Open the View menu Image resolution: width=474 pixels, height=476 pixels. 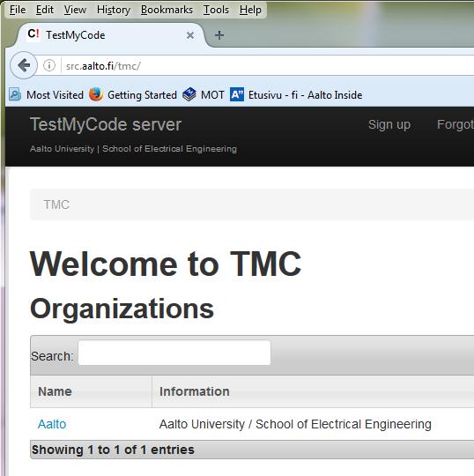coord(75,10)
